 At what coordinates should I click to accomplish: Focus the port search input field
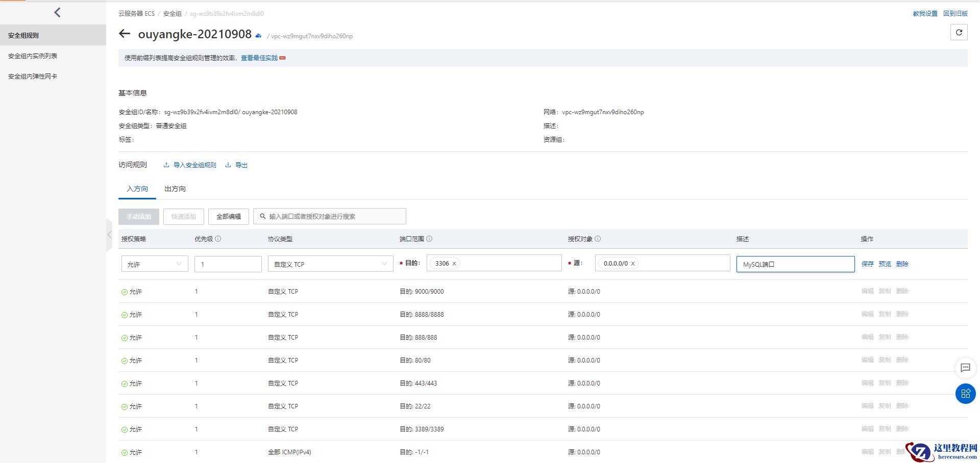334,217
